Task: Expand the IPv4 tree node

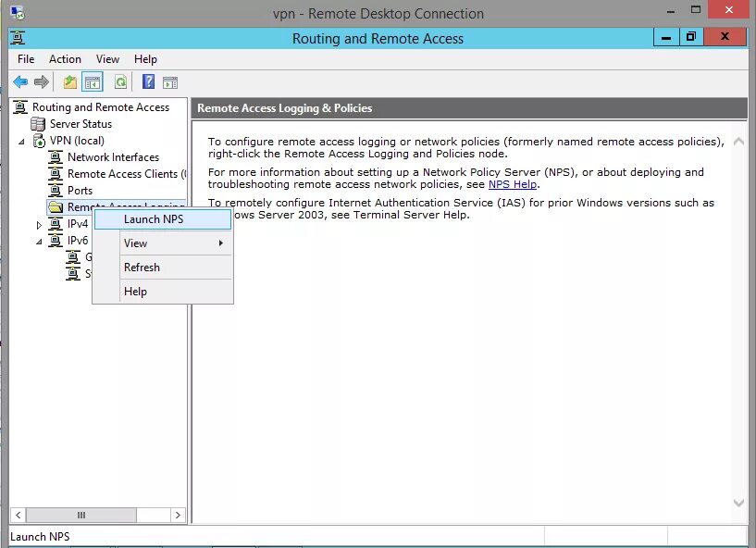Action: [39, 225]
